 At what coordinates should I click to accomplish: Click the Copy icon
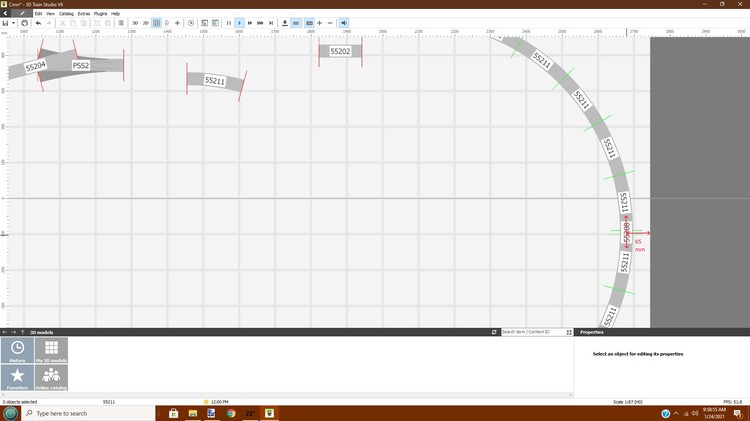tap(73, 23)
